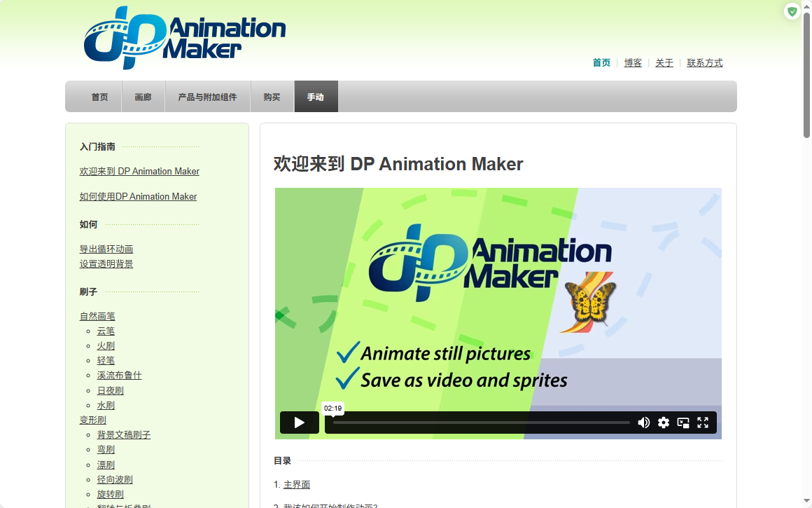Open the 设置透明背景 sidebar link
This screenshot has height=508, width=812.
[x=106, y=264]
